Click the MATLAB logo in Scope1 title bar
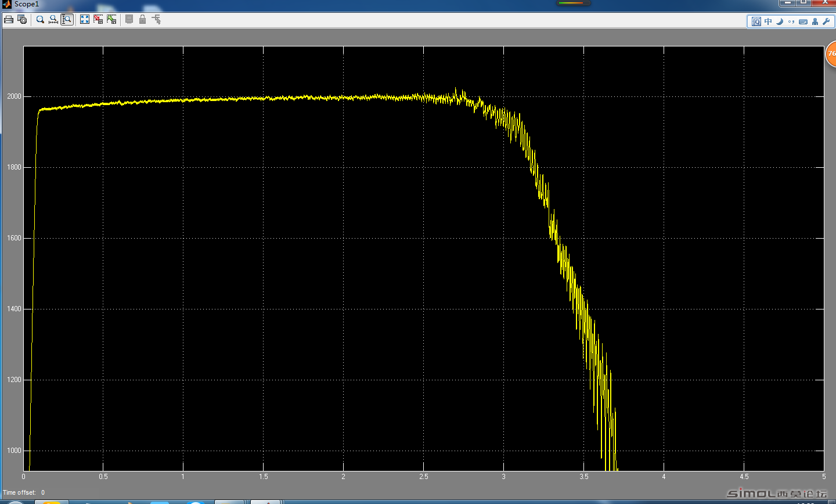 pos(7,4)
